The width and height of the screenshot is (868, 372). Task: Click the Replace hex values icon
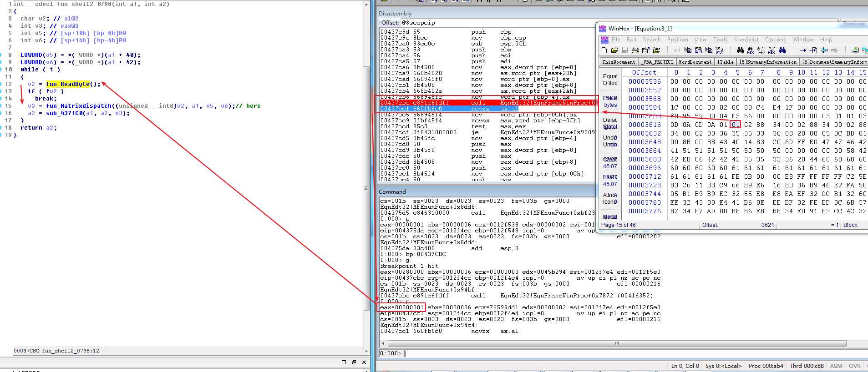[772, 50]
